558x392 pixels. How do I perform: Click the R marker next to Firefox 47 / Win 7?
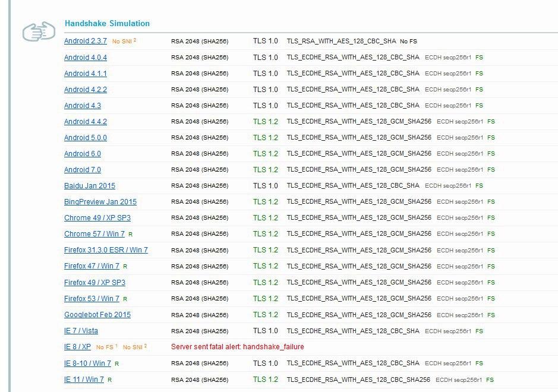click(125, 267)
